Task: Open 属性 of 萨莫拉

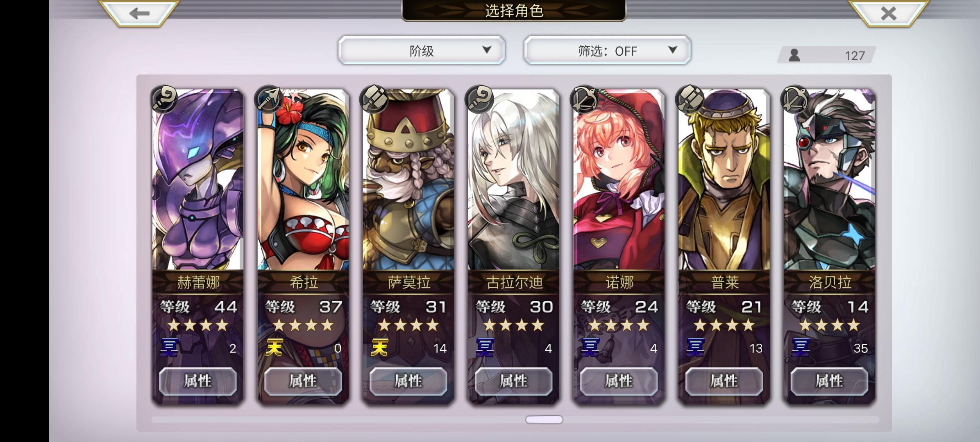Action: [x=408, y=381]
